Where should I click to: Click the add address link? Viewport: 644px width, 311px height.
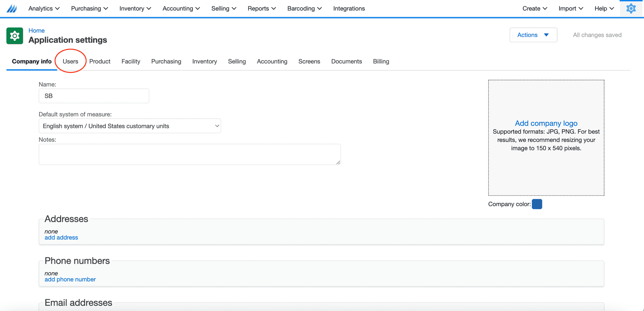[x=61, y=238]
